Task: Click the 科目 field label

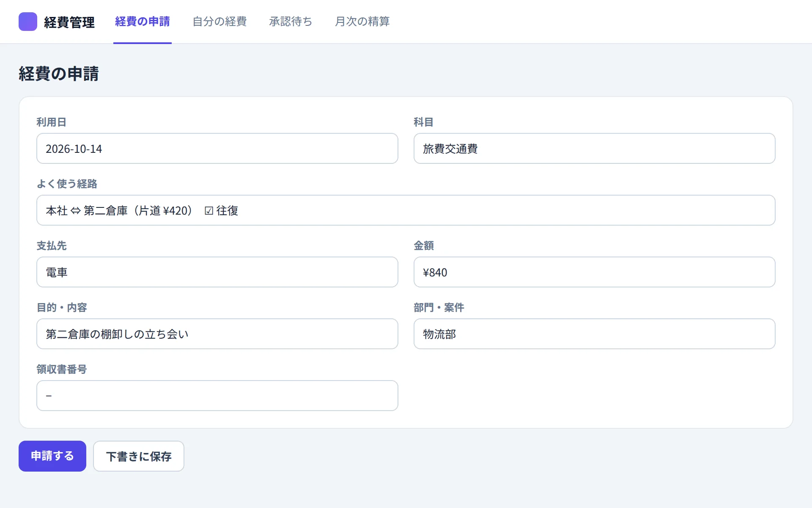Action: [424, 122]
